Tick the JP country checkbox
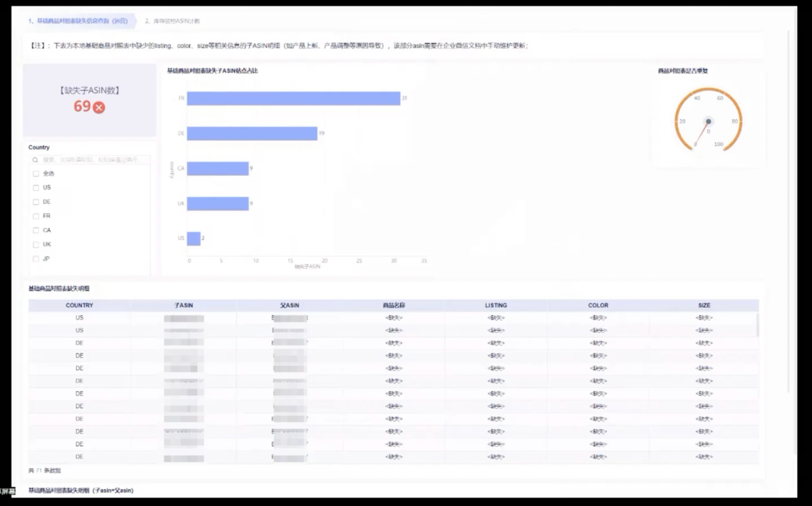The image size is (812, 506). [x=36, y=259]
